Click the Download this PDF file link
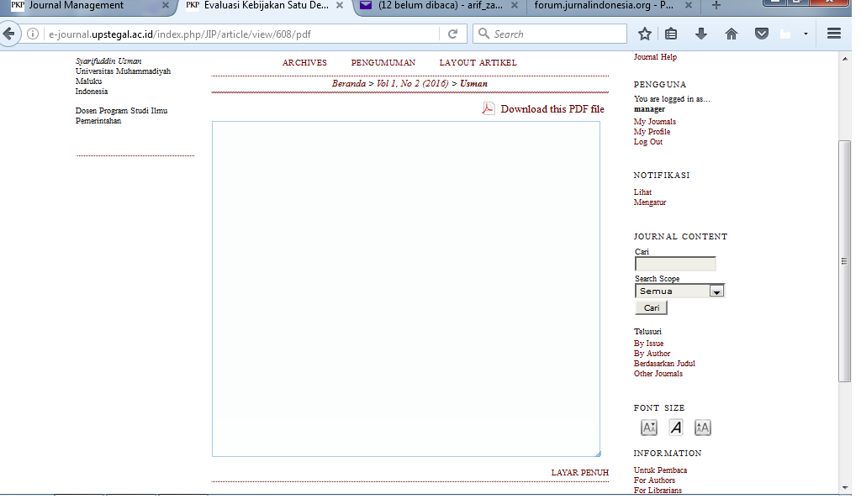The image size is (861, 504). click(x=552, y=109)
